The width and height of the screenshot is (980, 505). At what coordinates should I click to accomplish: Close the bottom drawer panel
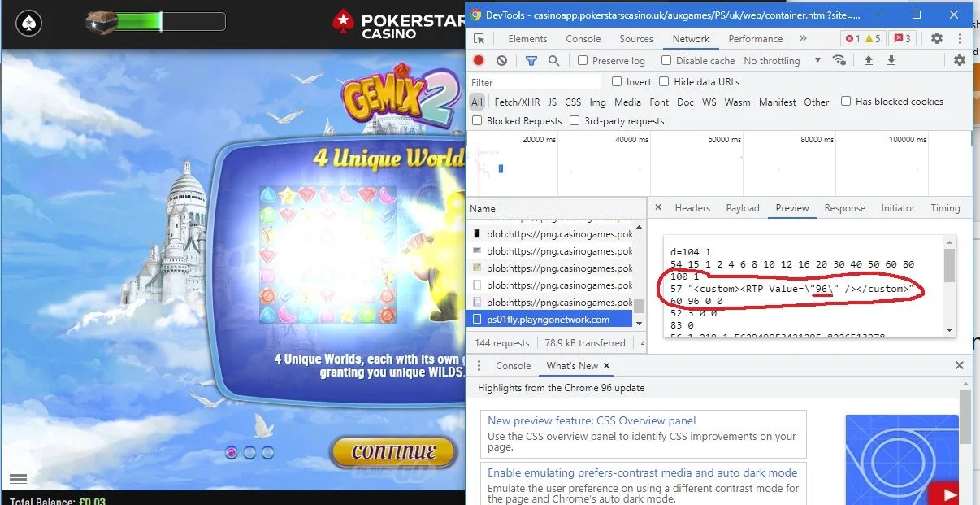tap(960, 366)
